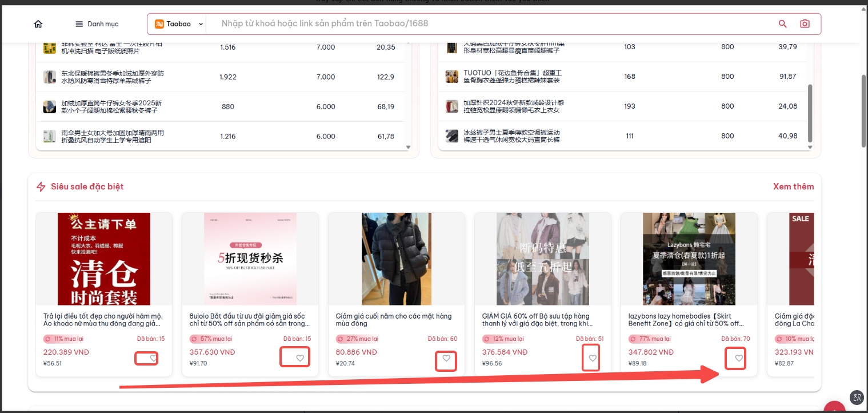Click the 122,9 value cell
The width and height of the screenshot is (868, 413).
(386, 77)
